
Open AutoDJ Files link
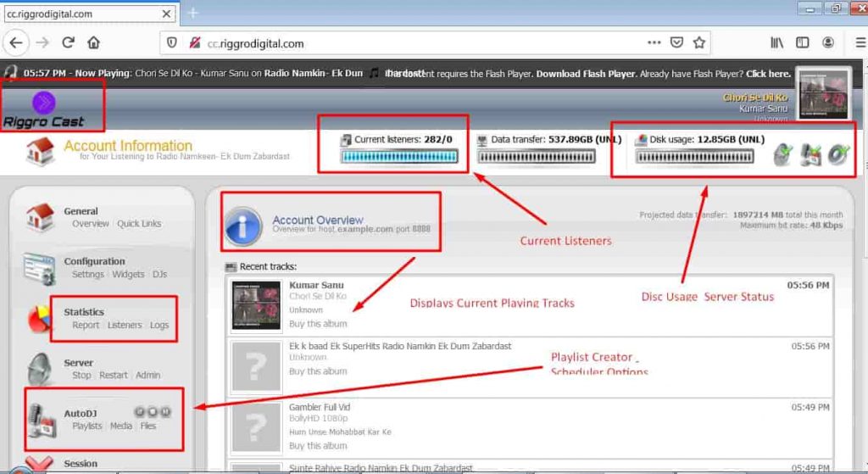coord(147,426)
